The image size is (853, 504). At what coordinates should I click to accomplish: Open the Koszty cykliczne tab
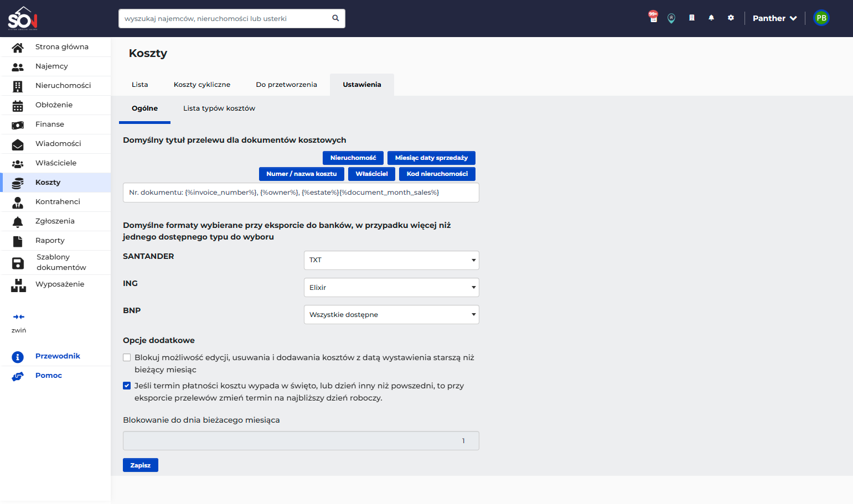coord(202,85)
